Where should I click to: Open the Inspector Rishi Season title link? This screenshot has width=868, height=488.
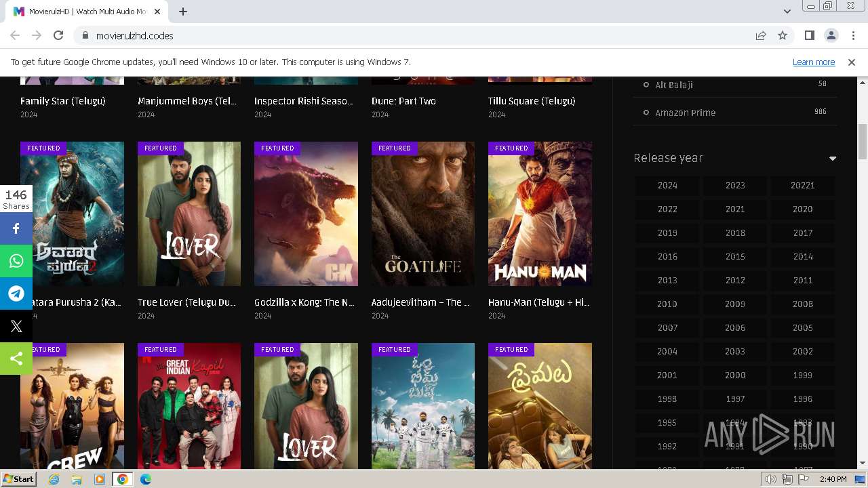click(304, 101)
